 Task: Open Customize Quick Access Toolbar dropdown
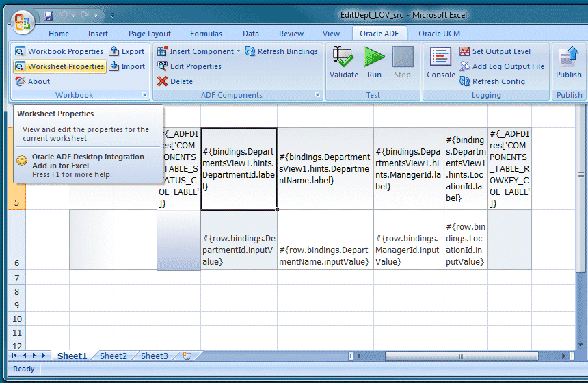click(112, 16)
